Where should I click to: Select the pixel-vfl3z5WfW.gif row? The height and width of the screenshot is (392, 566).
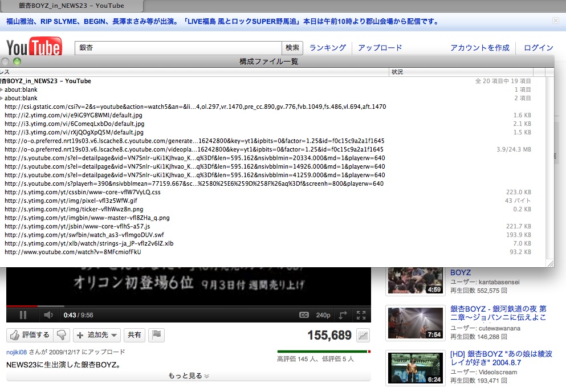tap(272, 201)
